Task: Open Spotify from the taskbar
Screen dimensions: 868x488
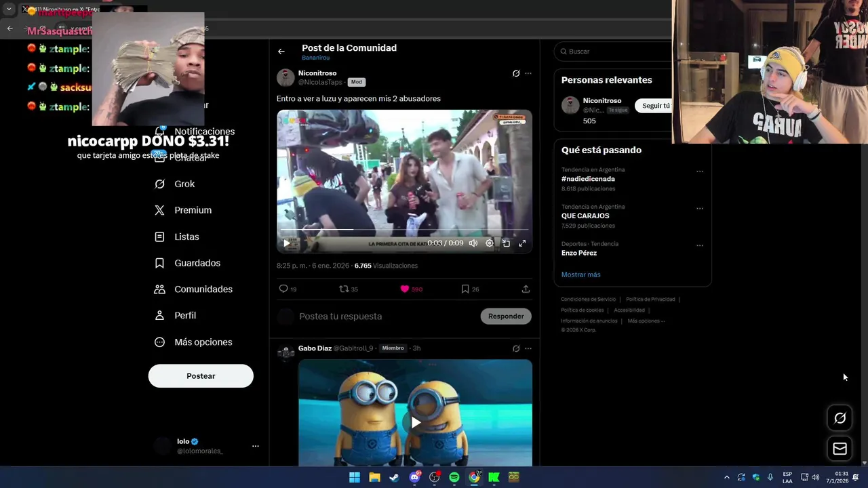Action: click(x=454, y=477)
